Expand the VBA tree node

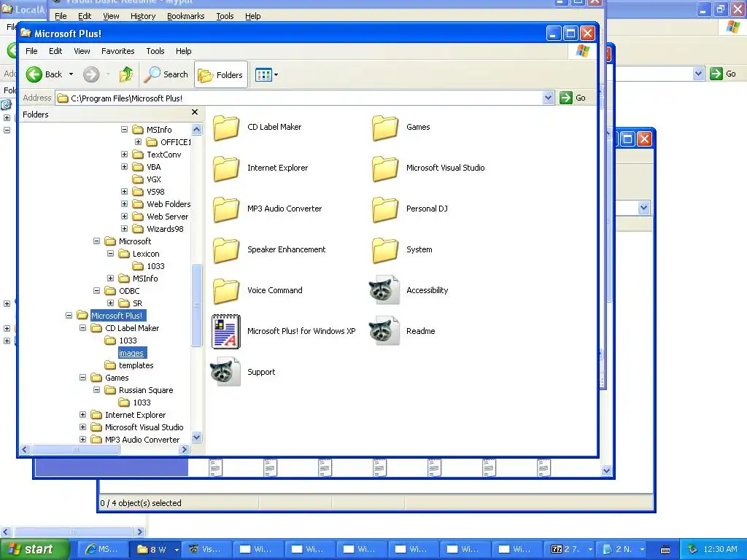[x=124, y=167]
